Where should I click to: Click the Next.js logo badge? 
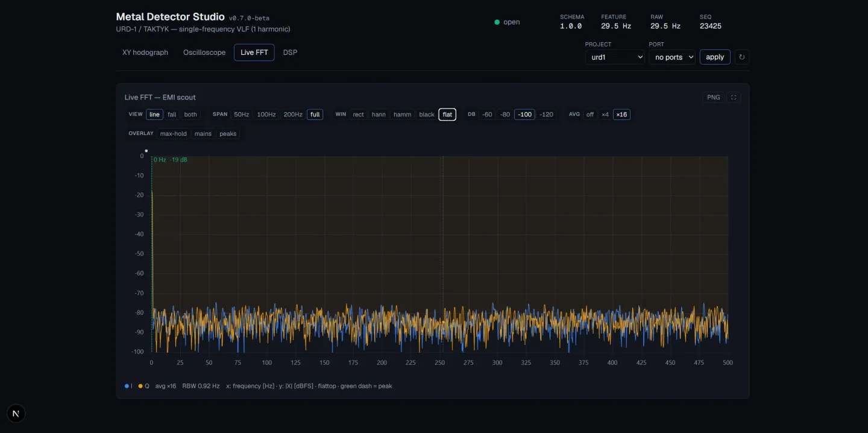[16, 414]
